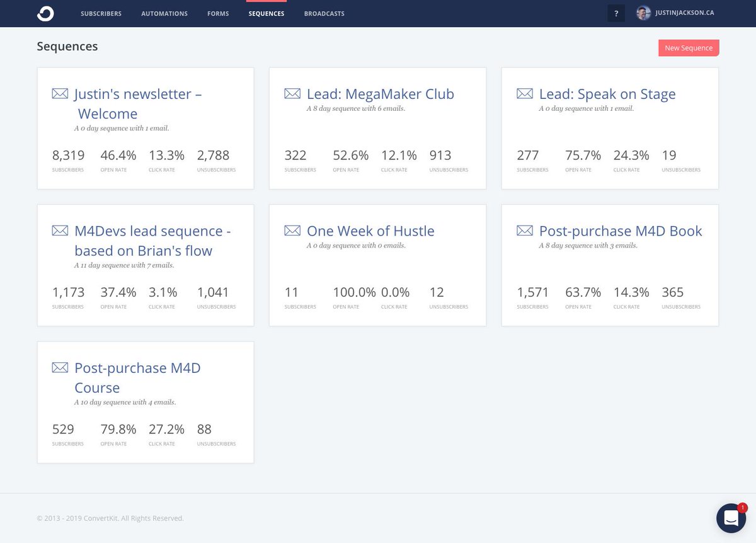Click the Lead: Speak on Stage title
Image resolution: width=756 pixels, height=543 pixels.
[607, 94]
